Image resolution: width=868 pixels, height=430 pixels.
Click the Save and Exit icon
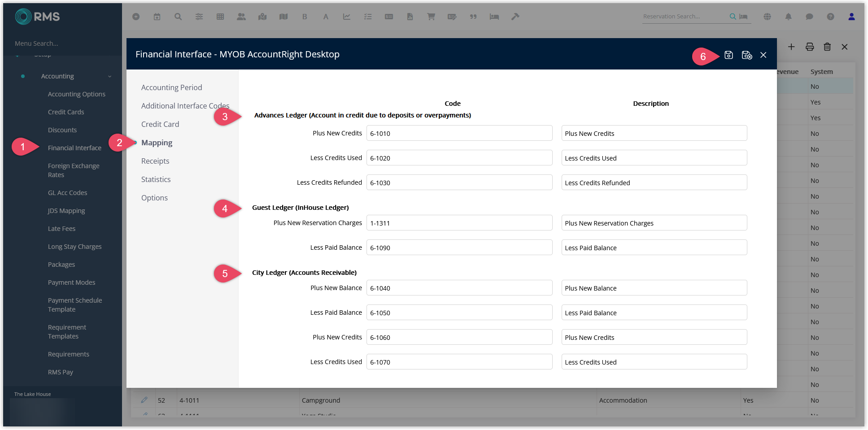tap(747, 55)
